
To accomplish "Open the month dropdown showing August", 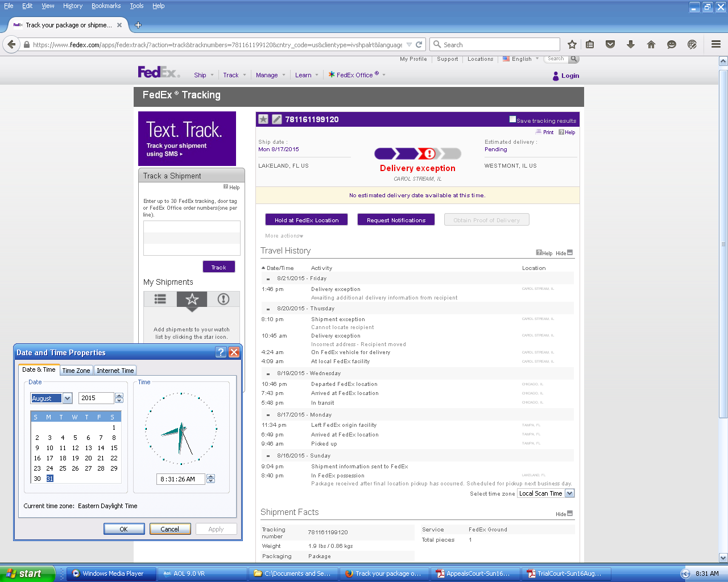I will (67, 398).
